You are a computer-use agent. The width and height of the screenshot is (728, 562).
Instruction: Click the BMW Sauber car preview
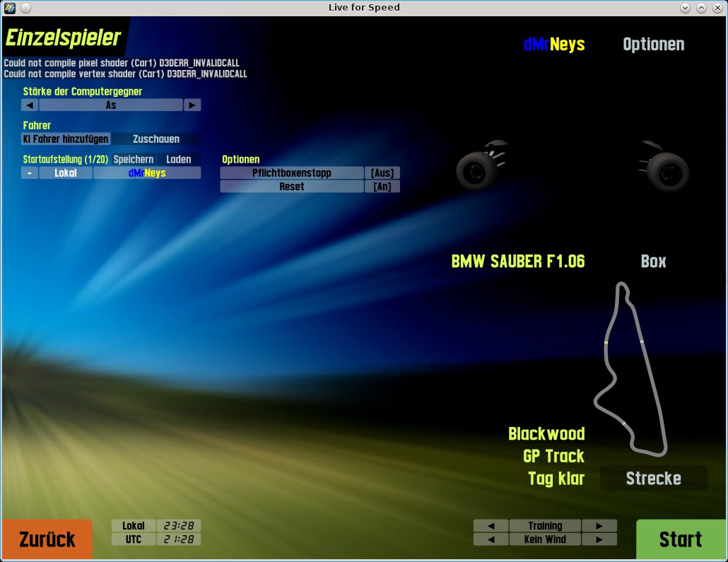tap(573, 166)
